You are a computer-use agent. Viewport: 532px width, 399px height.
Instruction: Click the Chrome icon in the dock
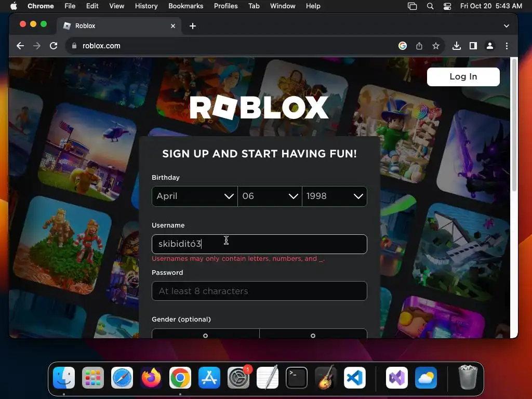180,378
